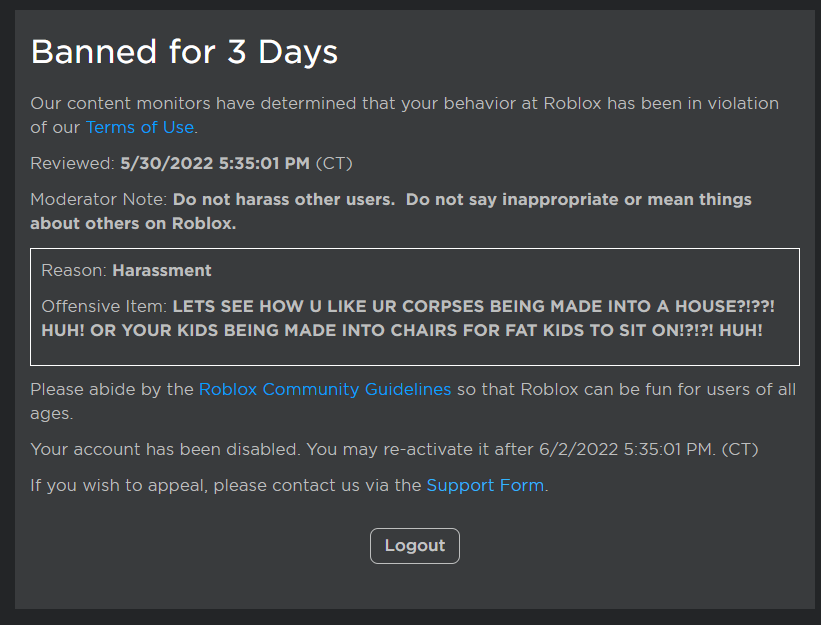This screenshot has height=625, width=821.
Task: Click the "Reason:" label in the box
Action: click(x=74, y=270)
